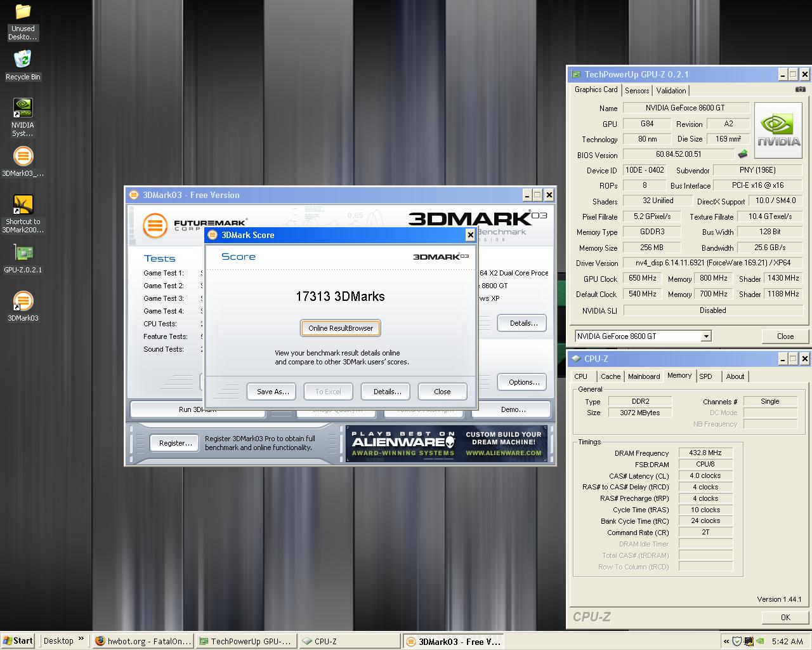This screenshot has height=650, width=812.
Task: Click the Close button in GPU-Z
Action: tap(785, 336)
